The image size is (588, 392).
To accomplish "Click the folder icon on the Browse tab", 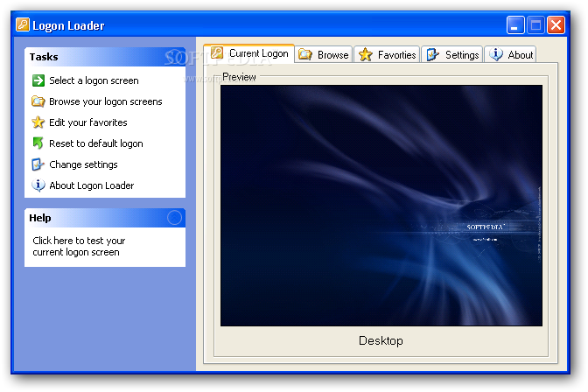I will tap(305, 55).
